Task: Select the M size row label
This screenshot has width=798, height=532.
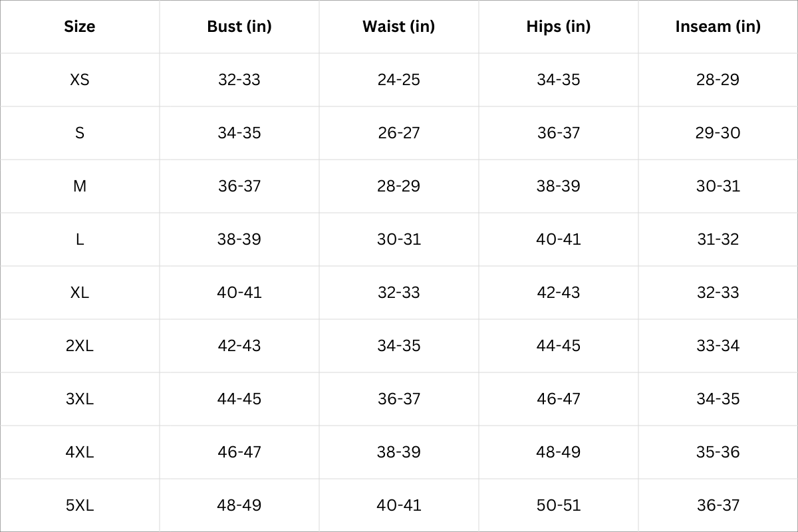Action: 80,186
